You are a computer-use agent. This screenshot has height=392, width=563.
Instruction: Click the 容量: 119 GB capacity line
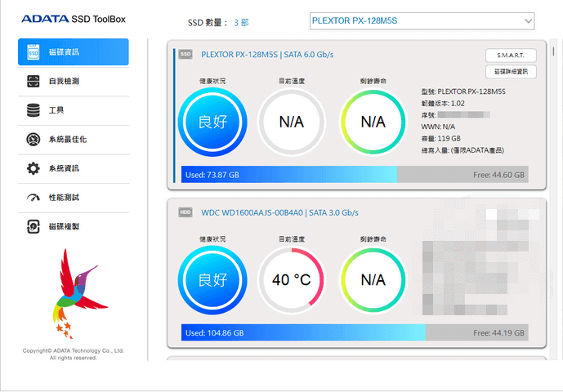click(x=441, y=139)
